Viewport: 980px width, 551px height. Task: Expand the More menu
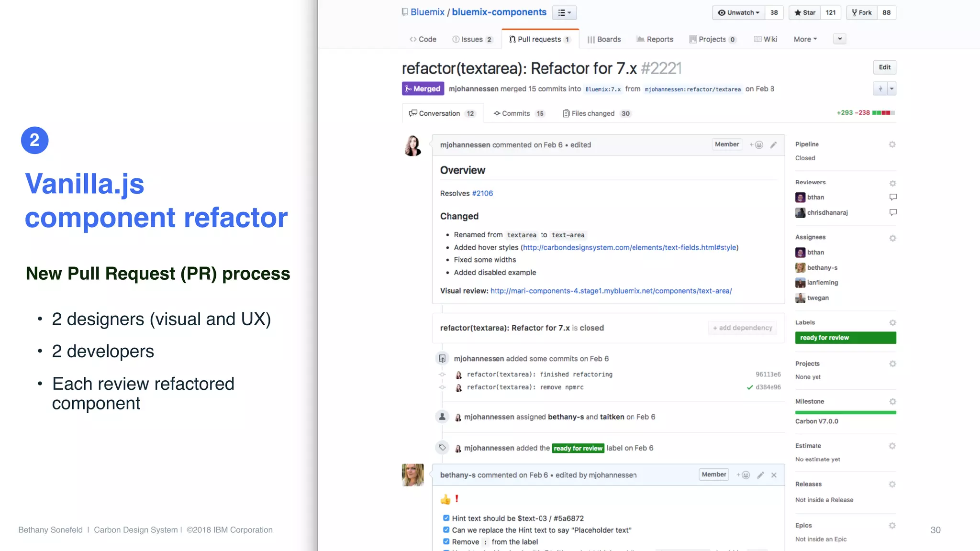pos(805,39)
